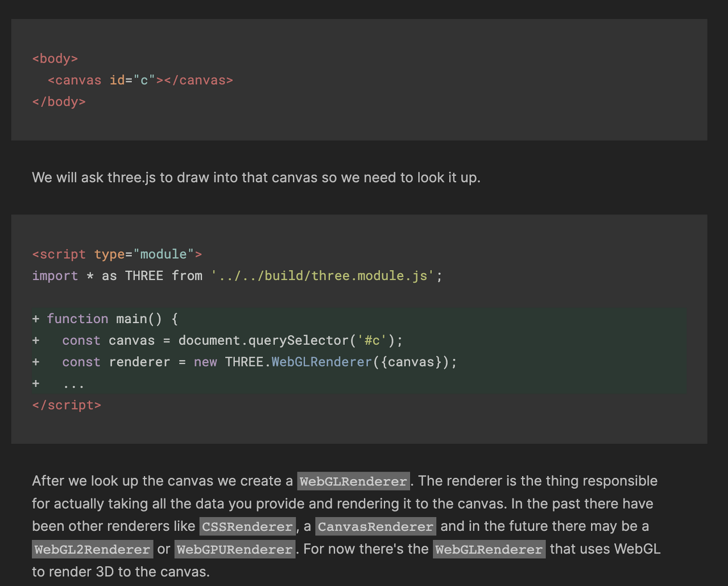The height and width of the screenshot is (586, 728).
Task: Click the '../../build/three.module.js' path string
Action: coord(322,276)
